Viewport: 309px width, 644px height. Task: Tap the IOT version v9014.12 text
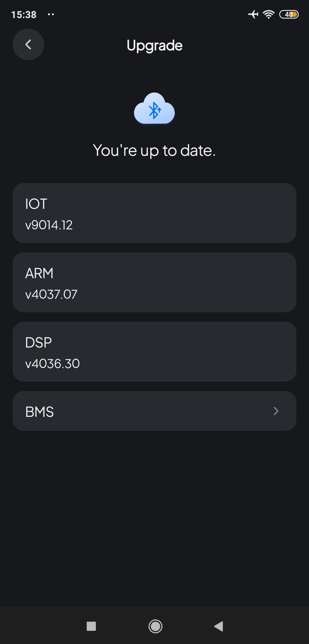tap(49, 225)
